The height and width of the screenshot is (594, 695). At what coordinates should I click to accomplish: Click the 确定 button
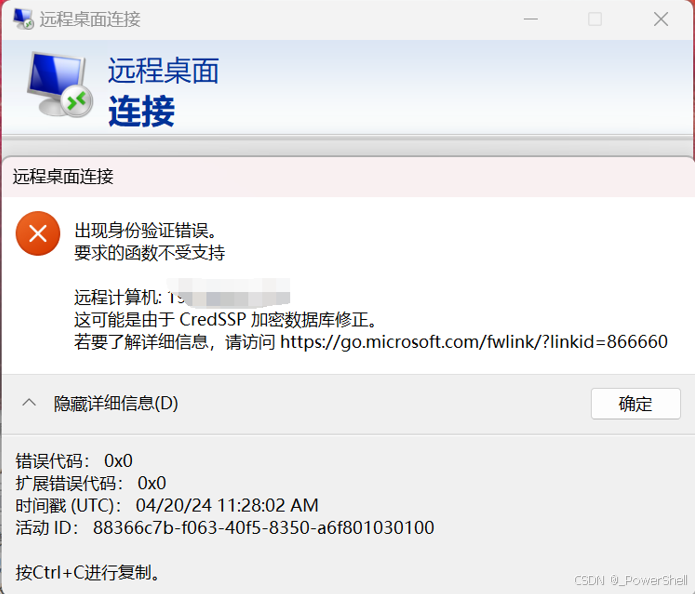click(x=636, y=404)
